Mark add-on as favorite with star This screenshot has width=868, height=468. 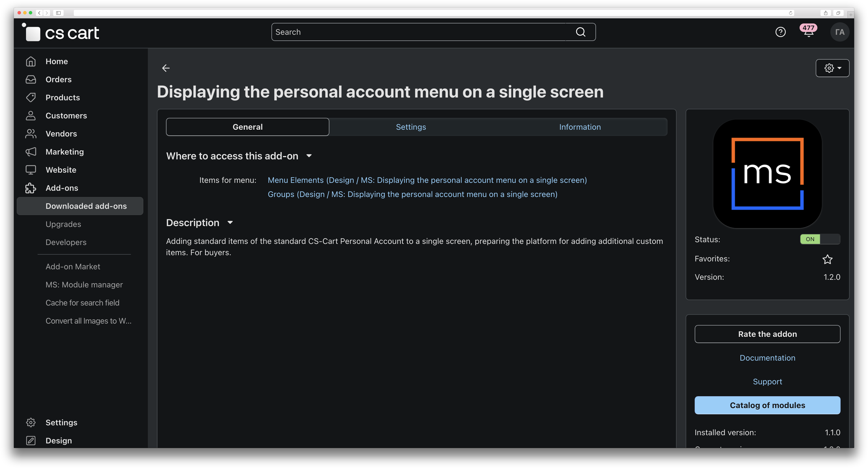(x=827, y=259)
